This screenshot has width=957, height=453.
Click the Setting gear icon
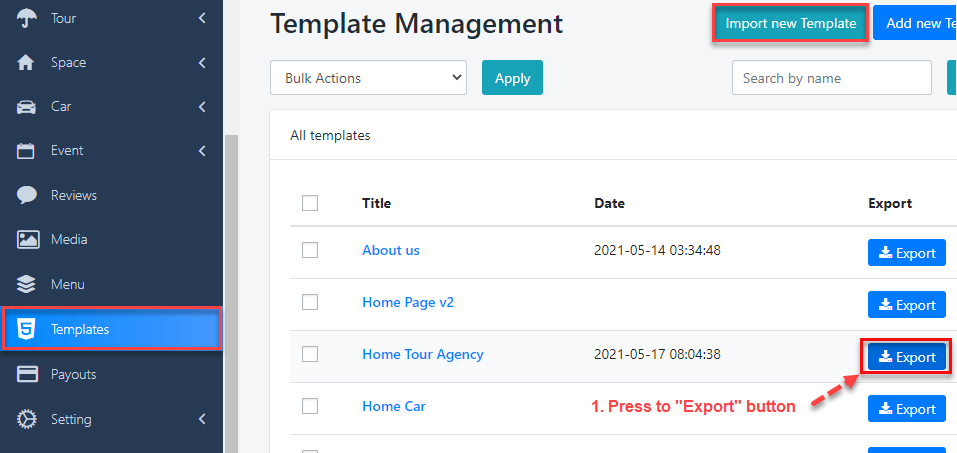click(27, 419)
